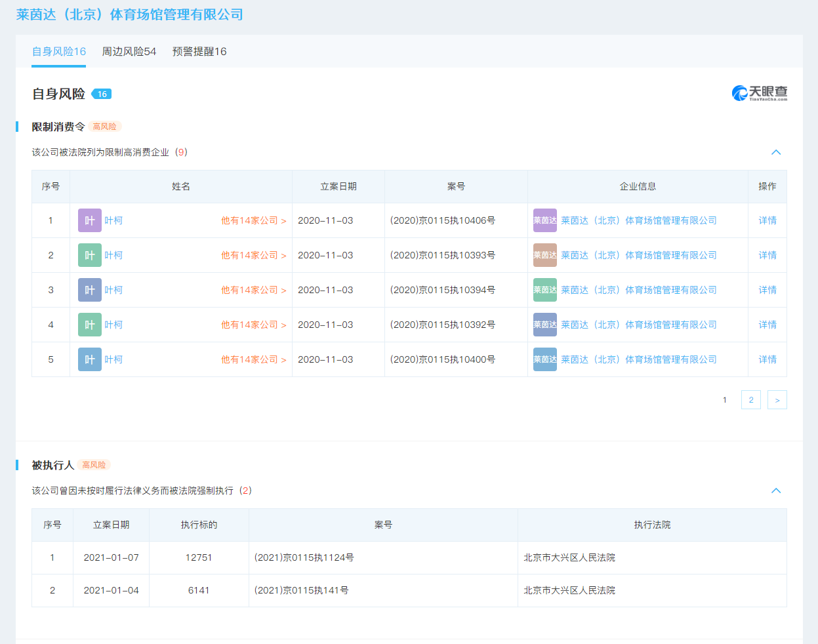Image resolution: width=818 pixels, height=644 pixels.
Task: Click 叶柯 name link in row 4
Action: (x=113, y=325)
